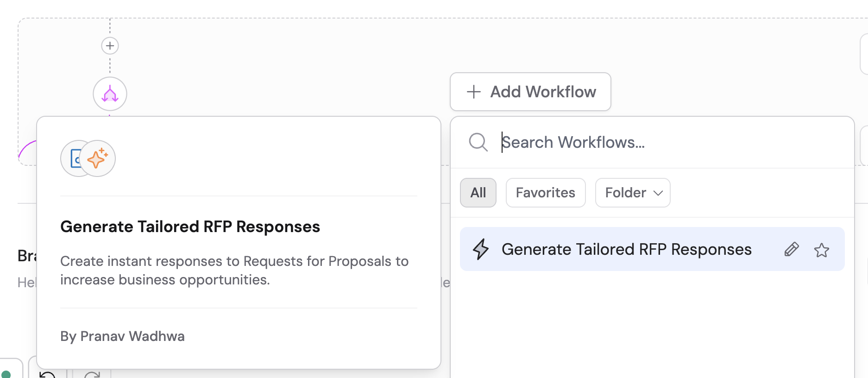Click the magnifying glass search icon
This screenshot has height=378, width=868.
478,142
